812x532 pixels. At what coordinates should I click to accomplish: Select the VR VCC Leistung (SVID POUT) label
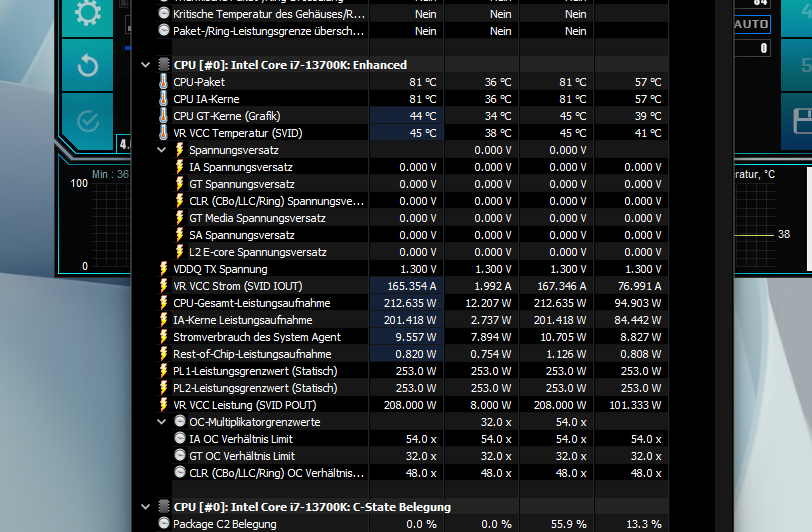244,405
